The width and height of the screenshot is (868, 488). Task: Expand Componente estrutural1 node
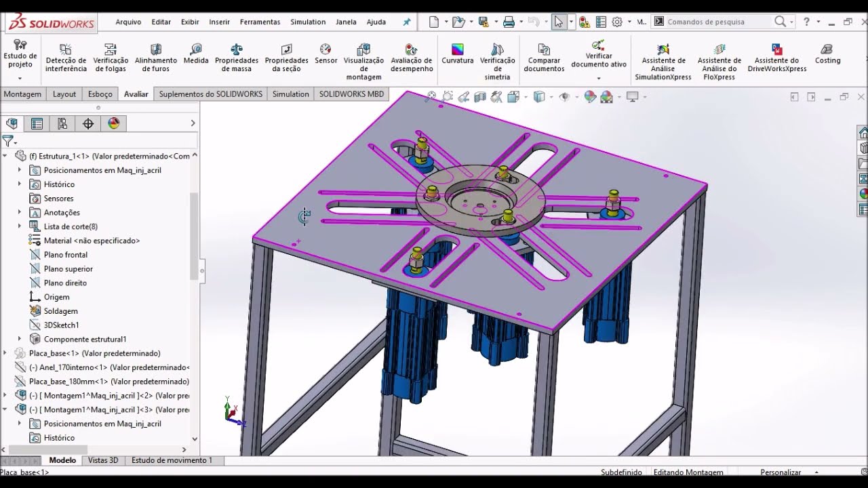click(19, 339)
